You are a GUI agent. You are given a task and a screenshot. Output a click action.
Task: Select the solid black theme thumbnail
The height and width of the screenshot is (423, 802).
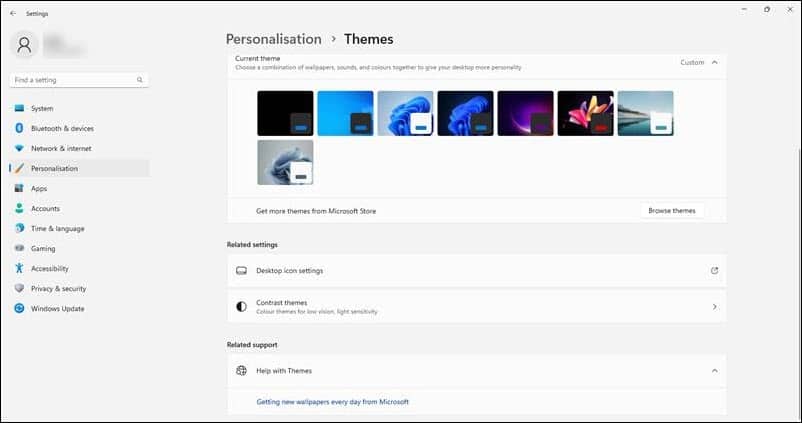click(285, 113)
